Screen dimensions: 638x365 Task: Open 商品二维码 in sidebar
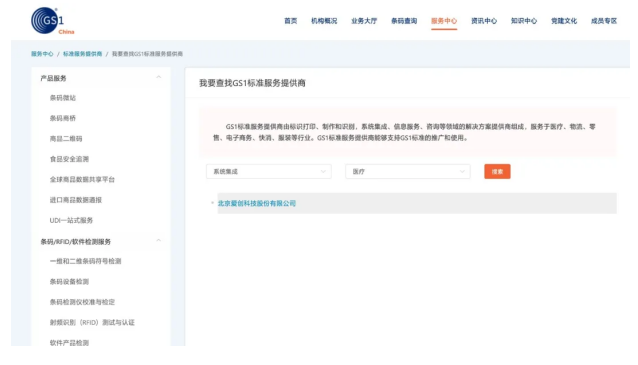pyautogui.click(x=66, y=139)
